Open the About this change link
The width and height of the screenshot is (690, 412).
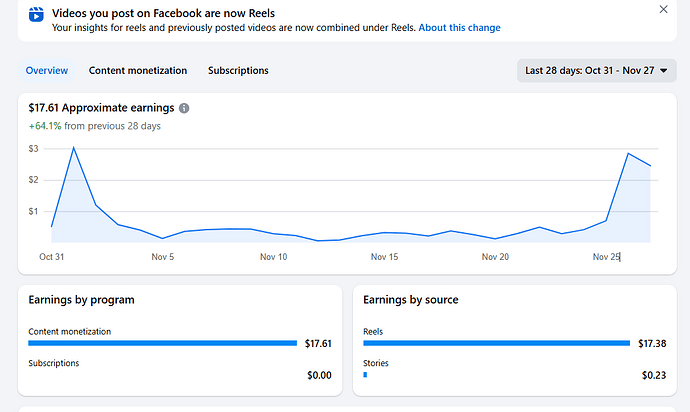pos(459,28)
